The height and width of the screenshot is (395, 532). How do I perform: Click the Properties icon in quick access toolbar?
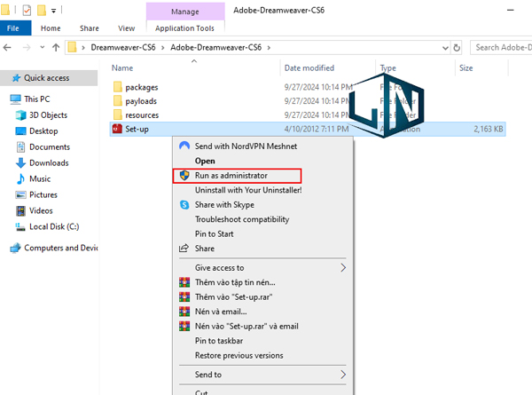(x=27, y=11)
